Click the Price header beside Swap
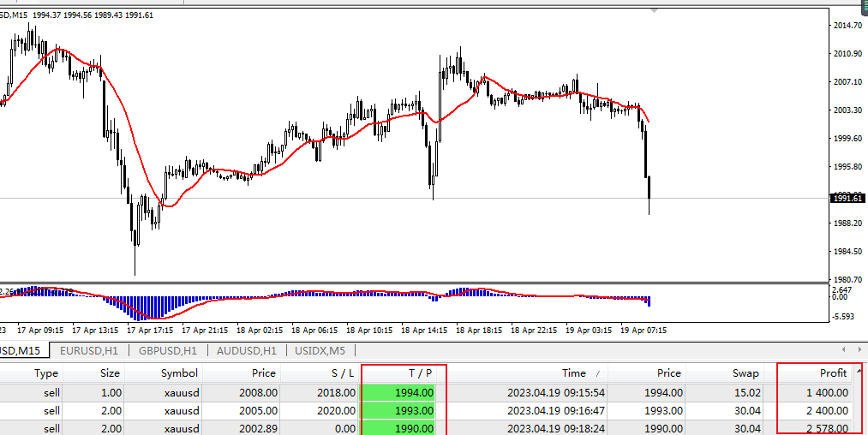The image size is (868, 435). [x=668, y=373]
